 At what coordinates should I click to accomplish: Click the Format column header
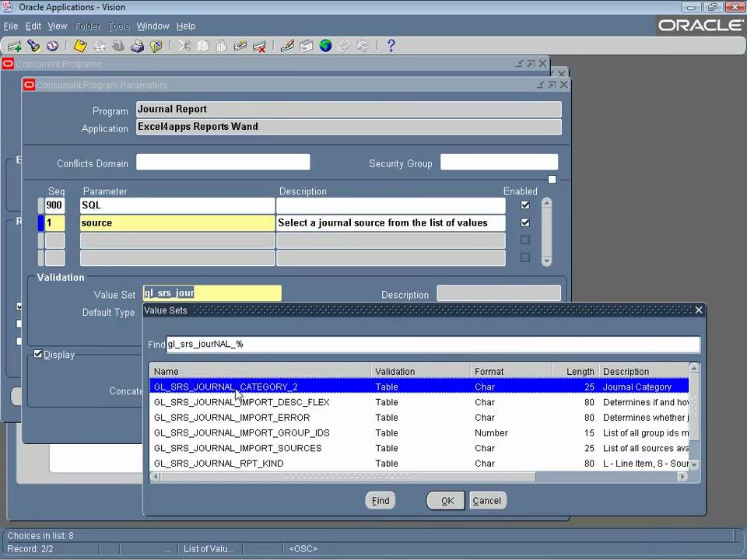tap(512, 372)
